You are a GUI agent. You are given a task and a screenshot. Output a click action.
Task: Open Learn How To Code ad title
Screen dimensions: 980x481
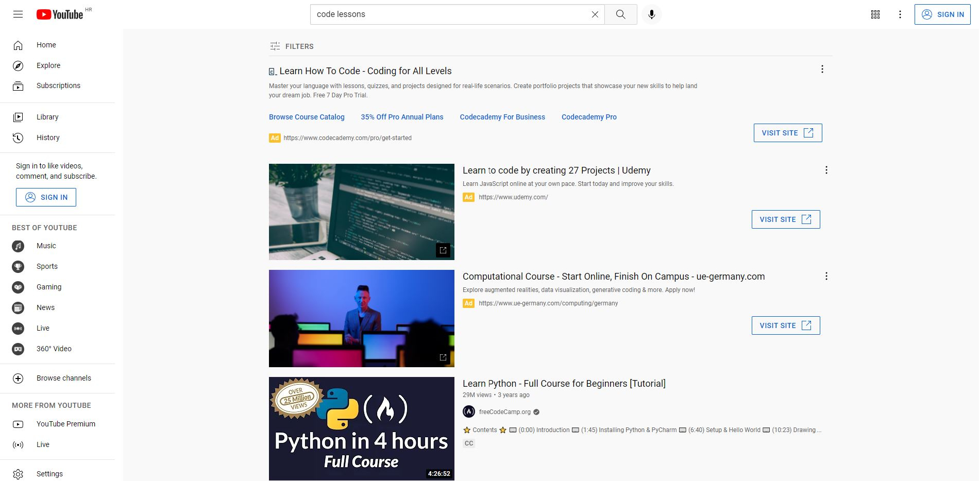point(365,71)
